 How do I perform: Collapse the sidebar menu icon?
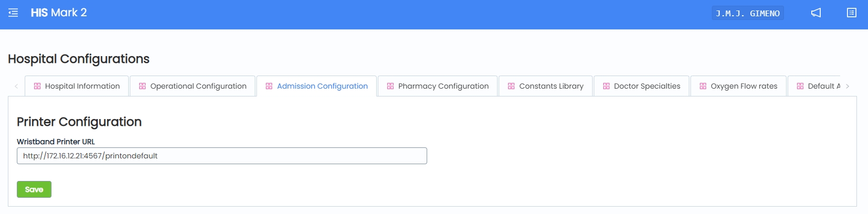(x=13, y=13)
